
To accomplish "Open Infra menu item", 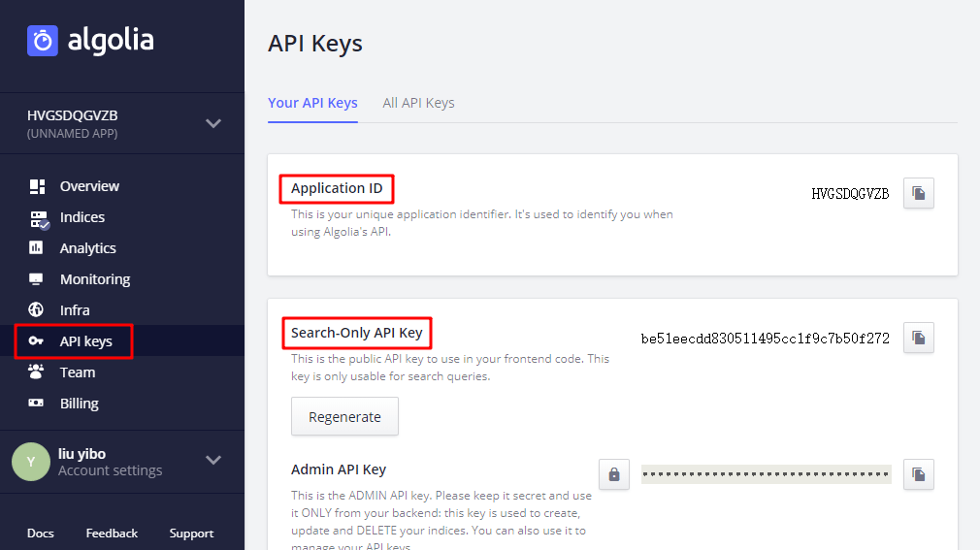I will click(75, 310).
